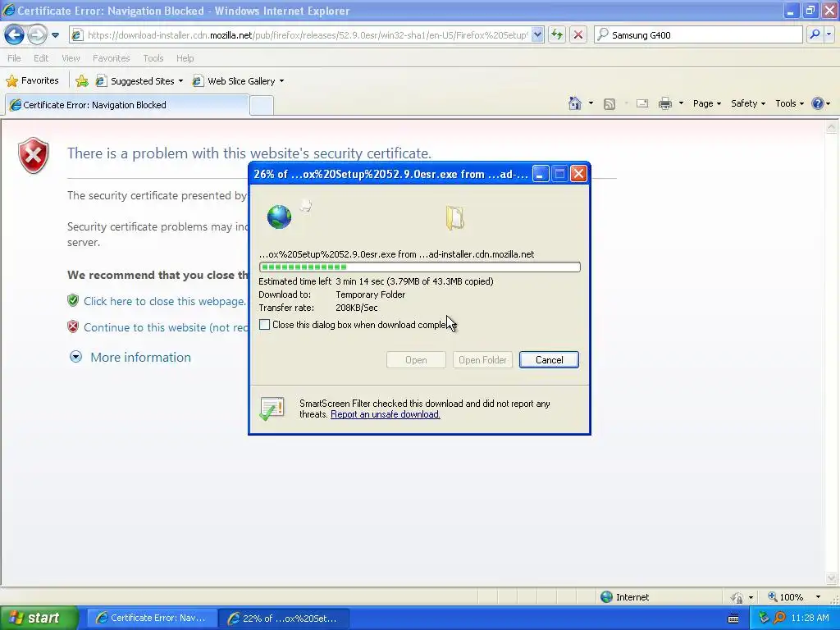Click the Add to Favorites Bar icon
840x630 pixels.
pyautogui.click(x=82, y=81)
